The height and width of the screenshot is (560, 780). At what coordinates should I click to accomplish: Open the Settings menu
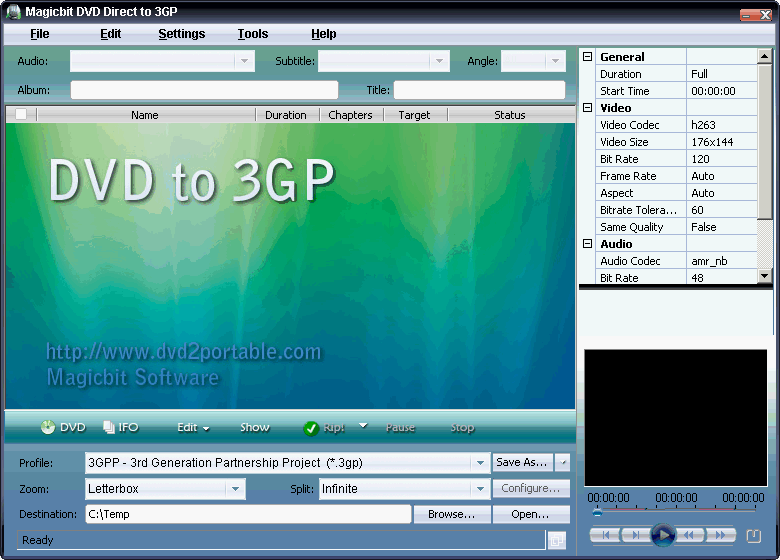coord(182,34)
